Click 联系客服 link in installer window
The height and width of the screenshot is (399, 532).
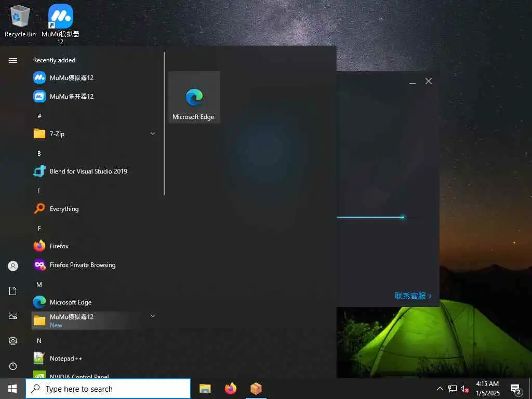pyautogui.click(x=413, y=296)
